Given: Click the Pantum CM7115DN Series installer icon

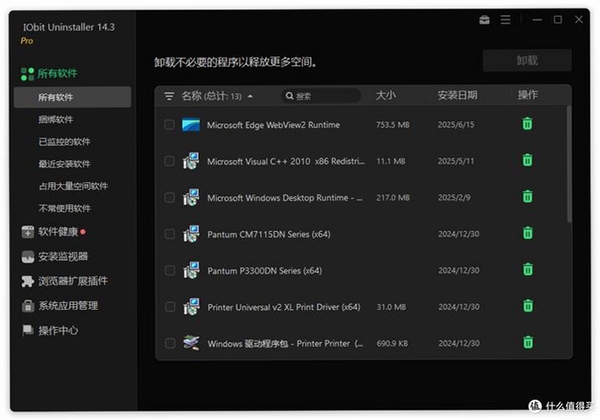Looking at the screenshot, I should (x=191, y=234).
